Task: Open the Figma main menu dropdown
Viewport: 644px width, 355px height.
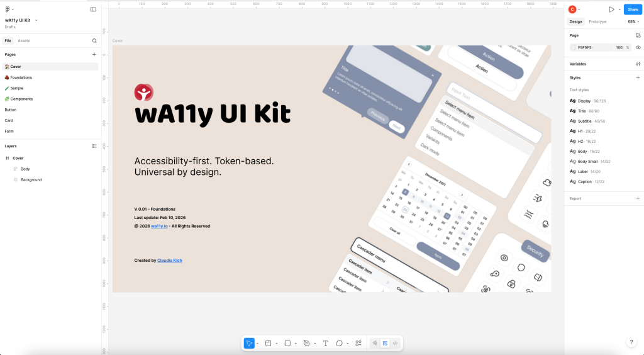Action: coord(9,9)
